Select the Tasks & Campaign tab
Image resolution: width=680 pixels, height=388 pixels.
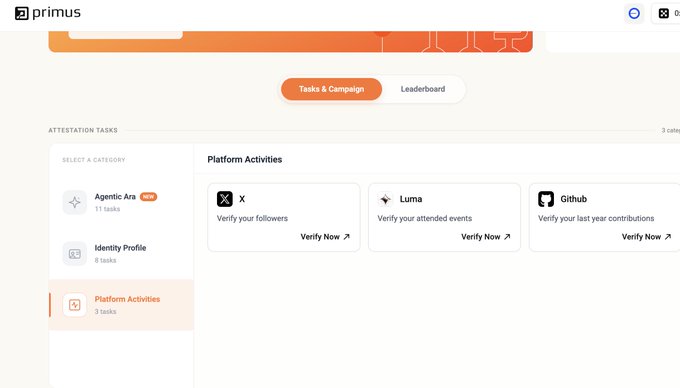[x=331, y=89]
